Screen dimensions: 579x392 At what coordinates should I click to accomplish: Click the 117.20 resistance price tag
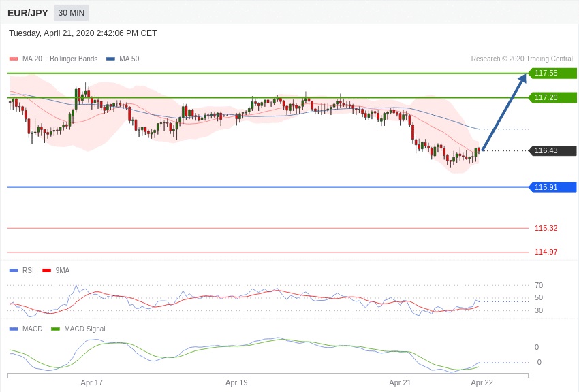click(x=553, y=97)
